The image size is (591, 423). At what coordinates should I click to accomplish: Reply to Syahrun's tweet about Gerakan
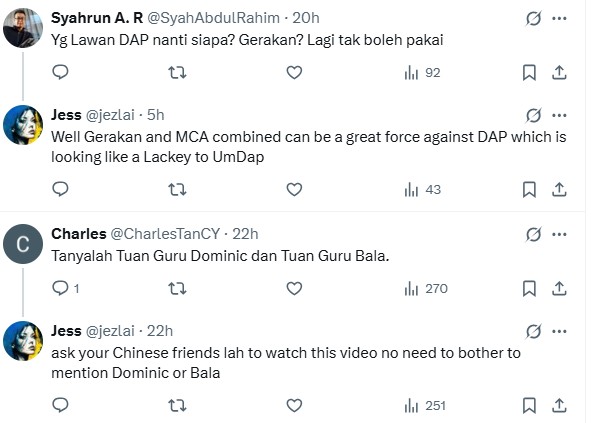pyautogui.click(x=60, y=72)
